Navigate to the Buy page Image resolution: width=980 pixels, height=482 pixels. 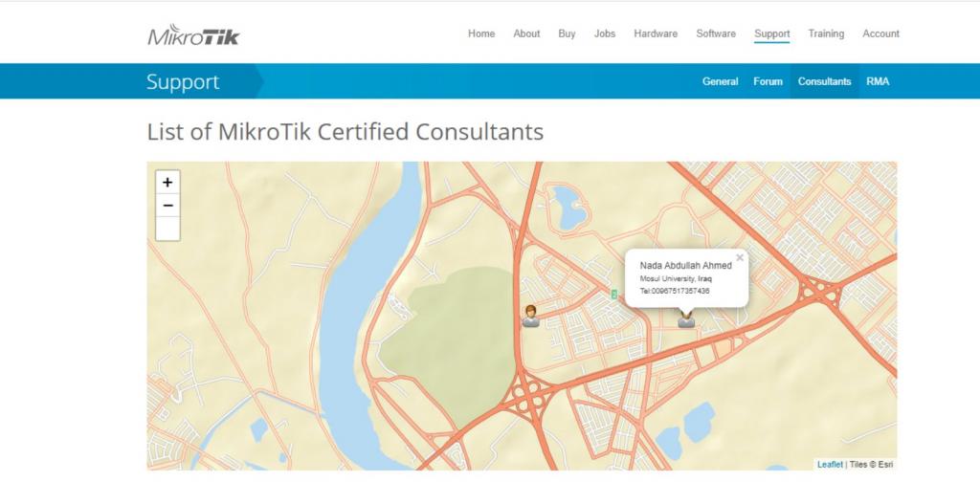pos(567,33)
